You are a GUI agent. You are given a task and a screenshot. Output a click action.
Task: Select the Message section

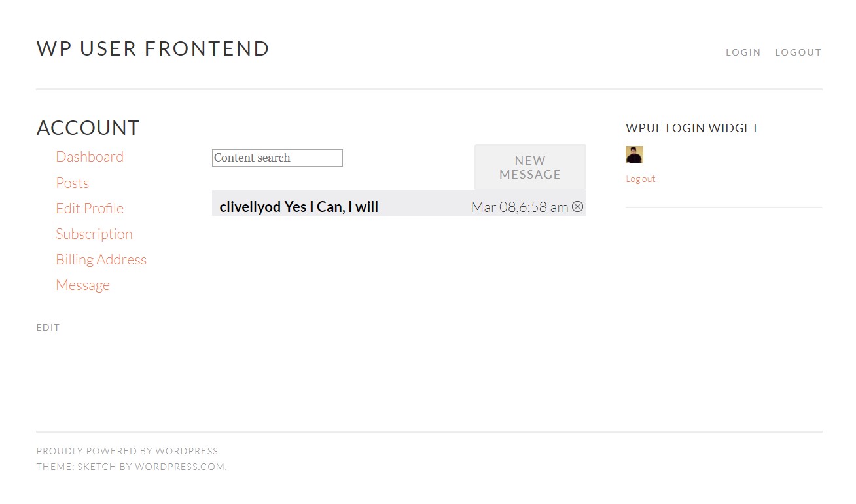click(82, 285)
